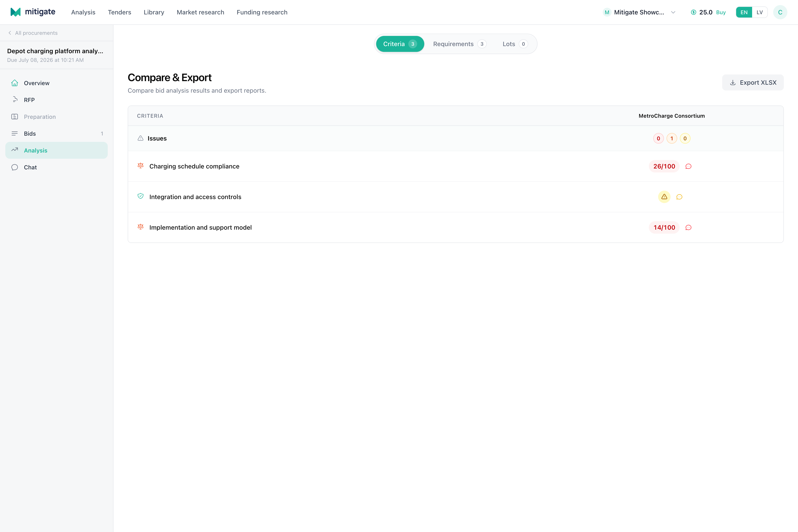Screen dimensions: 798x532
Task: Click the Integration and access controls label
Action: [195, 197]
